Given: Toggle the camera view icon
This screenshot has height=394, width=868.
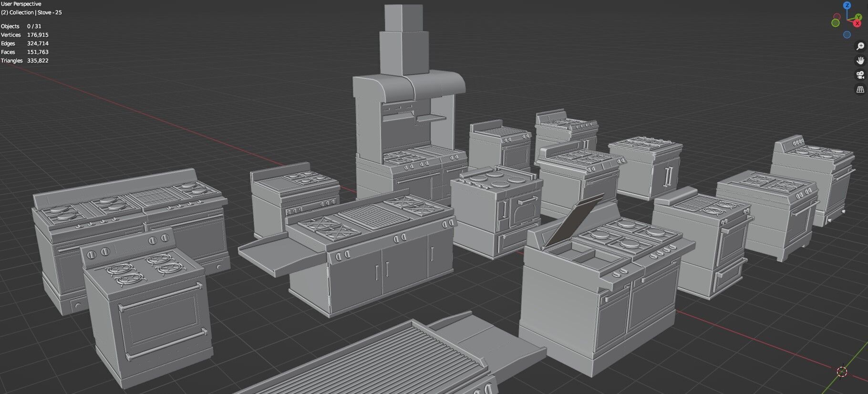Looking at the screenshot, I should pos(860,75).
